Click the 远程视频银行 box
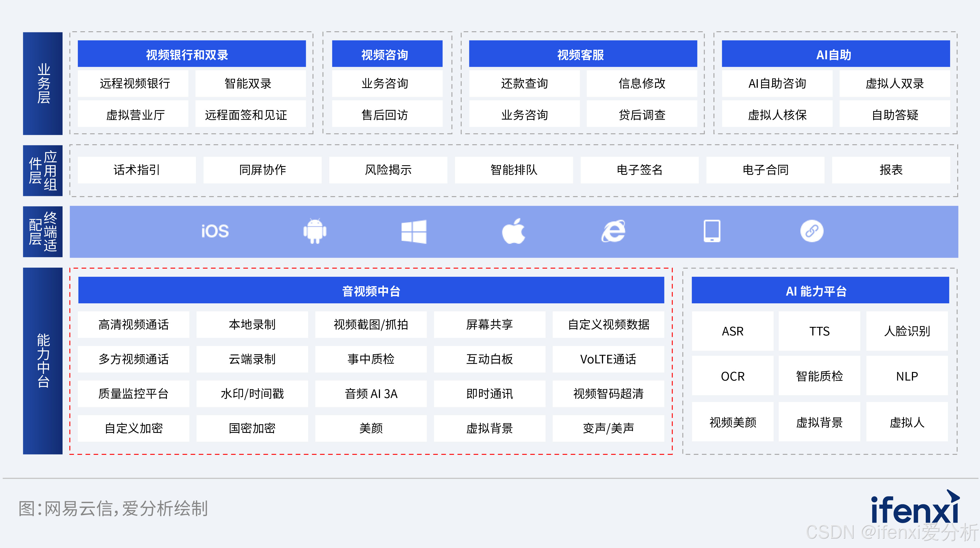This screenshot has height=548, width=980. click(133, 83)
